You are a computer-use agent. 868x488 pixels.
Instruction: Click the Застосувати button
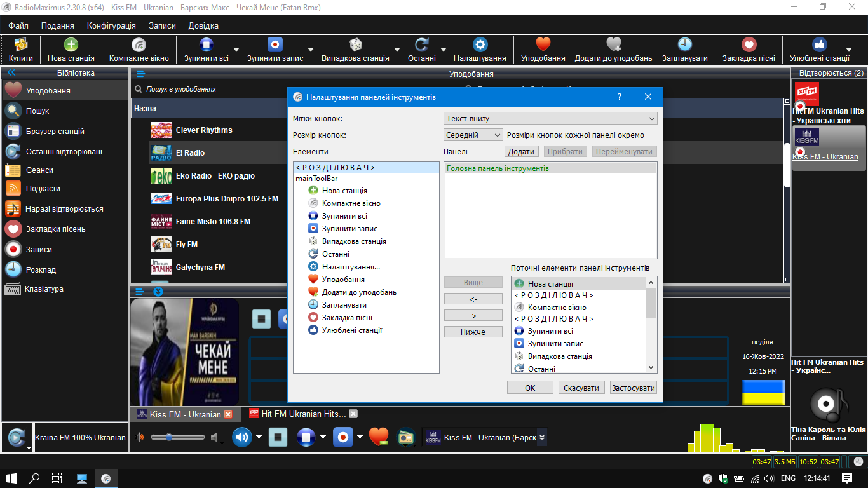coord(633,388)
